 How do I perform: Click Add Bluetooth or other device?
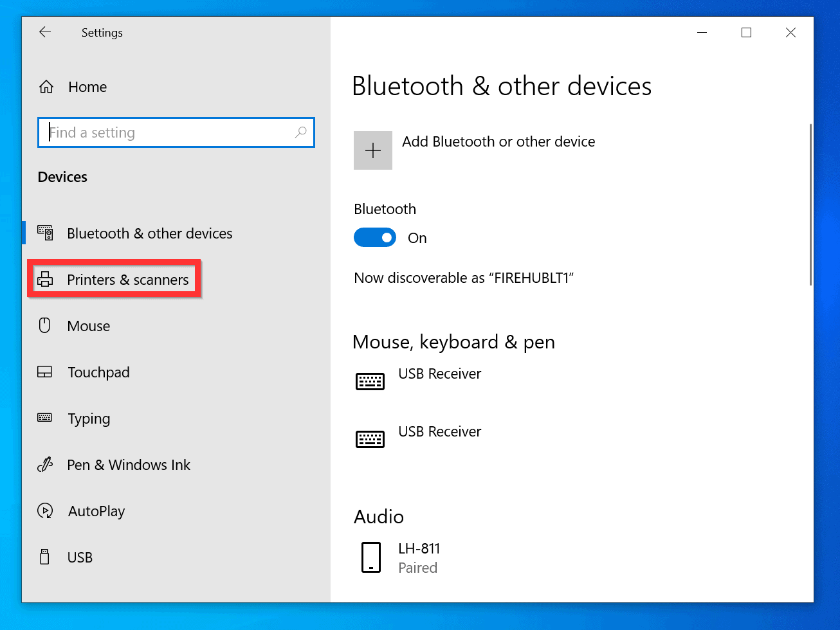click(x=498, y=141)
